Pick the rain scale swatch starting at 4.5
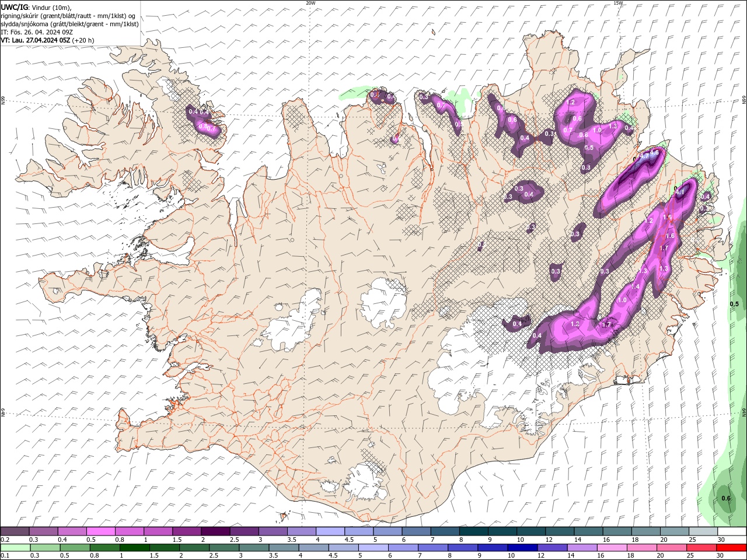Screen dimensions: 747x560 (x=343, y=548)
